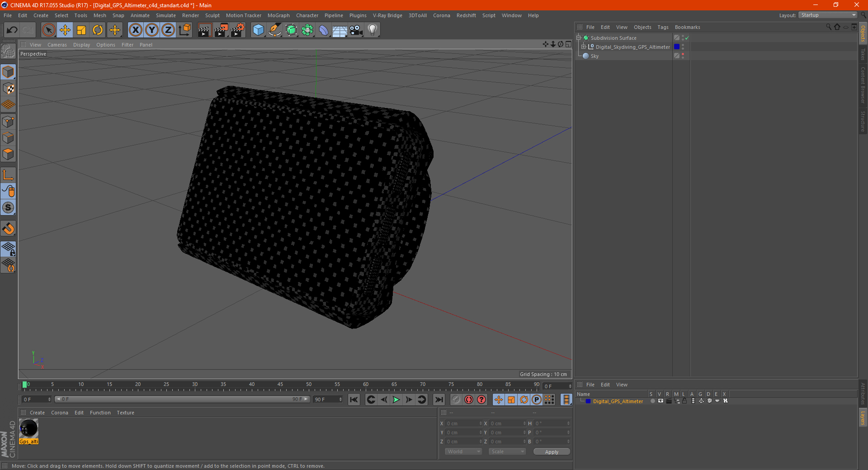Image resolution: width=868 pixels, height=470 pixels.
Task: Play the animation forward
Action: pos(396,399)
